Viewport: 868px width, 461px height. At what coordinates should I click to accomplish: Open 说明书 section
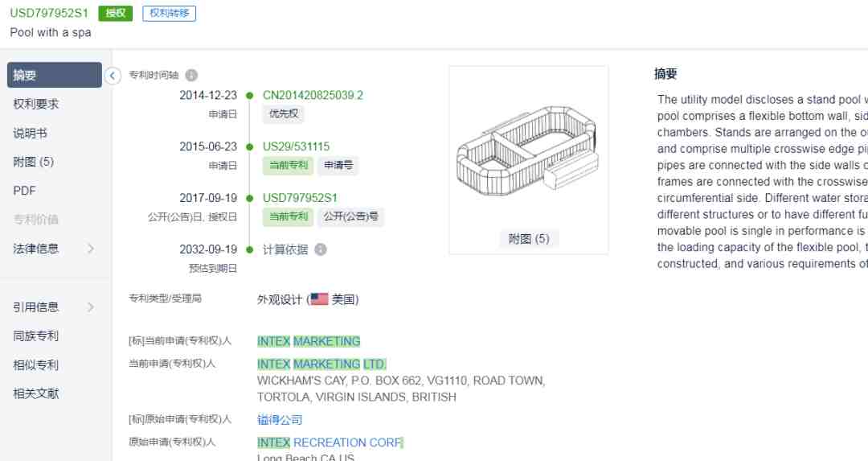click(x=30, y=133)
